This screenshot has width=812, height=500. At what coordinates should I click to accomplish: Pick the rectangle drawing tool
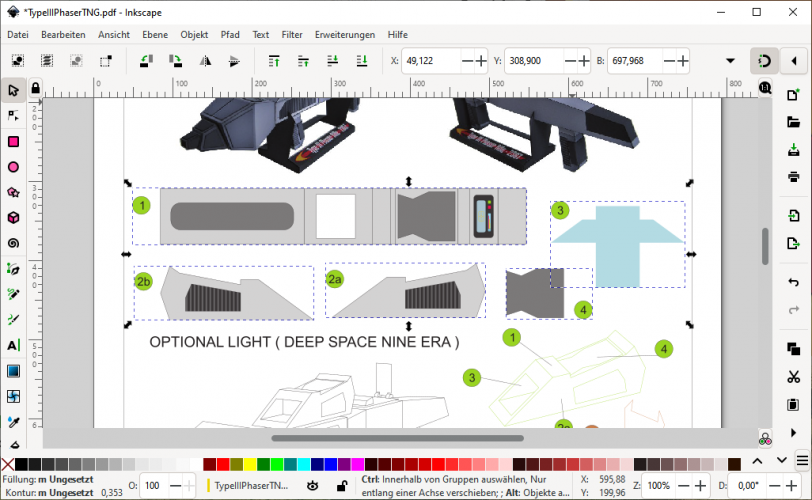13,142
